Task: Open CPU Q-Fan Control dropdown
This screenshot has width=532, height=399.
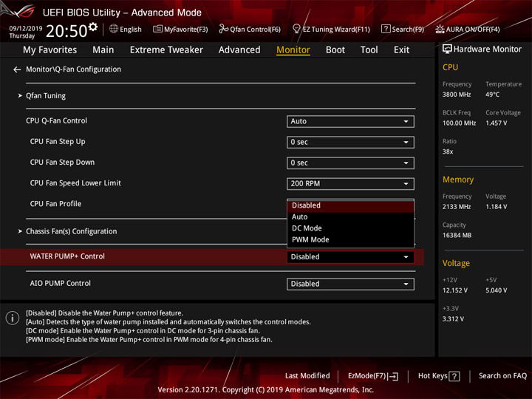Action: coord(350,121)
